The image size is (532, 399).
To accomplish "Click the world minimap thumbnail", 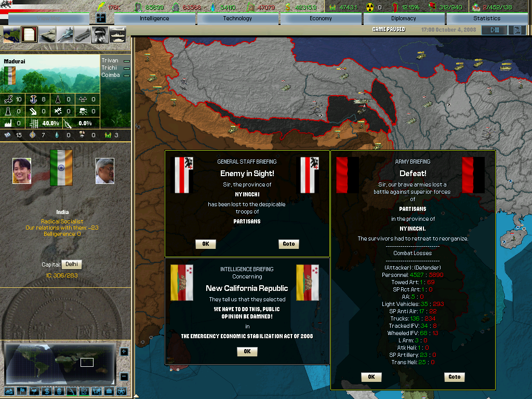I will point(59,363).
